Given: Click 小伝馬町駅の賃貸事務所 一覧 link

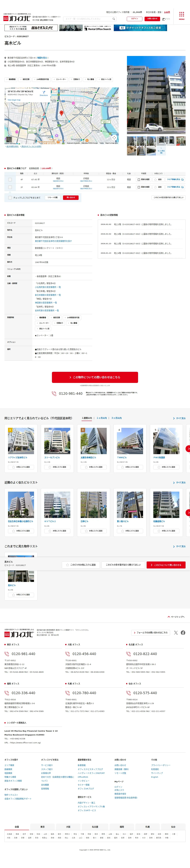Looking at the screenshot, I should [x=48, y=287].
